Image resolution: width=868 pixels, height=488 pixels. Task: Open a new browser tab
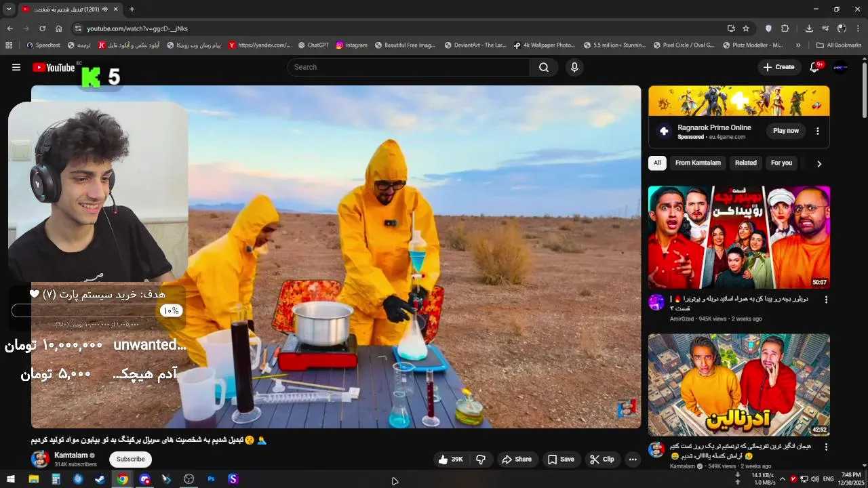(x=132, y=9)
